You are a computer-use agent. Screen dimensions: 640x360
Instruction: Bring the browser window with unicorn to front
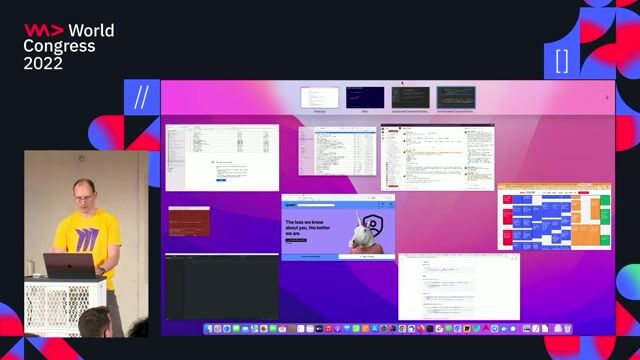338,227
